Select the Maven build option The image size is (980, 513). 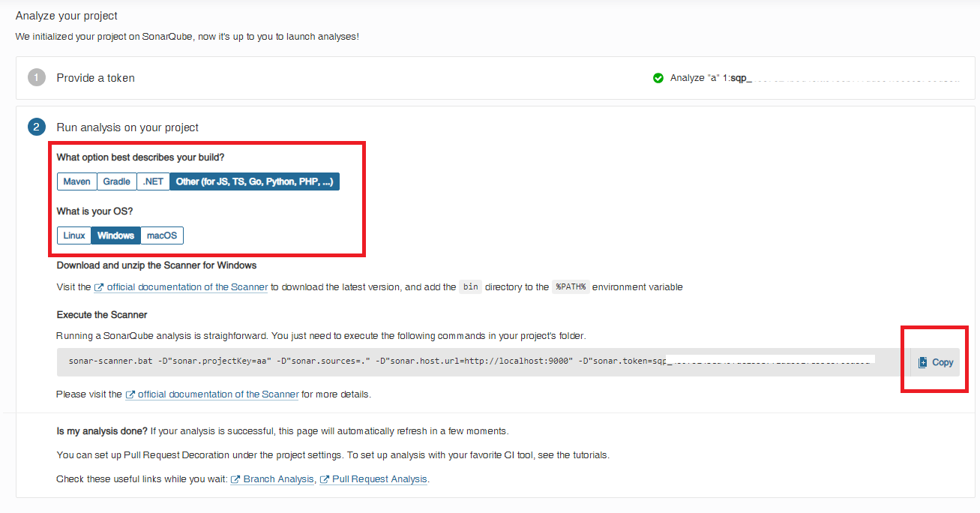tap(76, 181)
